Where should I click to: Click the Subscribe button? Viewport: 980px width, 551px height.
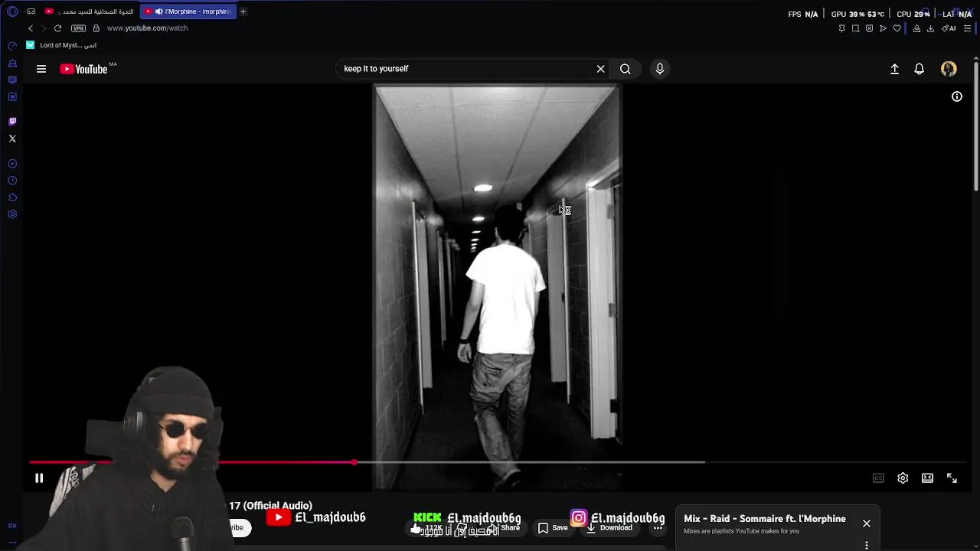(x=240, y=527)
